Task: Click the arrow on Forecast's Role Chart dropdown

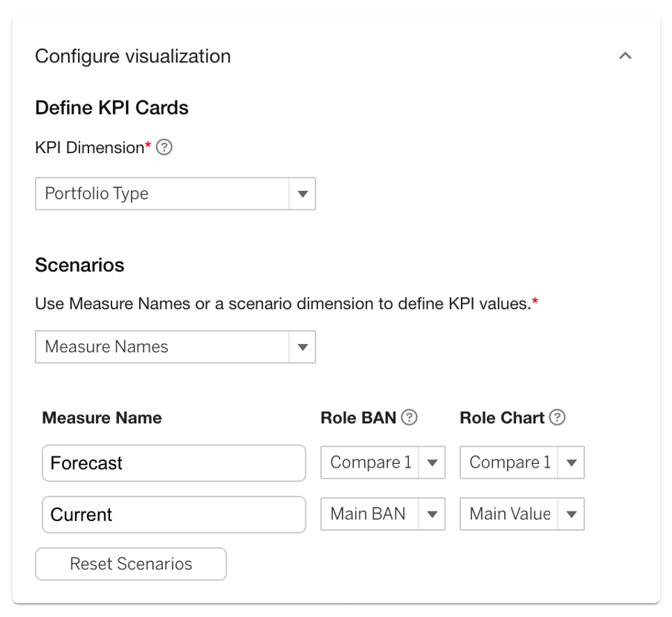Action: 572,462
